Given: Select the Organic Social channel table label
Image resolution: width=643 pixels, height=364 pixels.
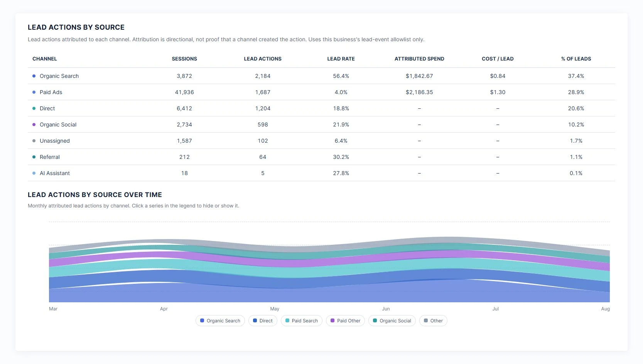Looking at the screenshot, I should tap(58, 125).
